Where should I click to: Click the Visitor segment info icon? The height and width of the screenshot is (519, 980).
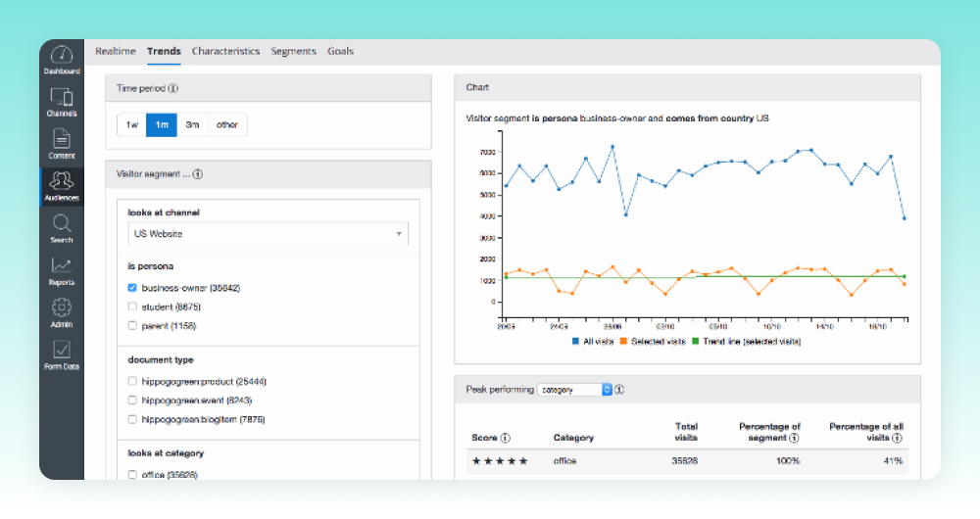point(198,174)
